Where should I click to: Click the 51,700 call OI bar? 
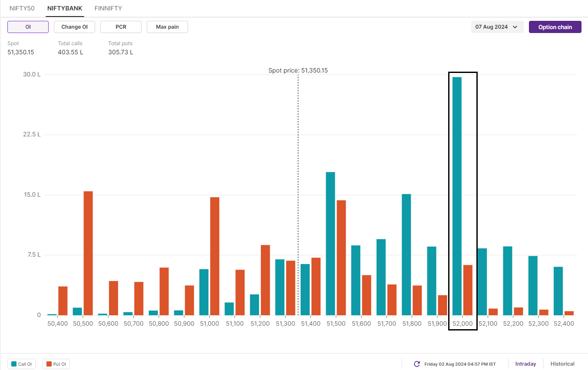(x=381, y=277)
